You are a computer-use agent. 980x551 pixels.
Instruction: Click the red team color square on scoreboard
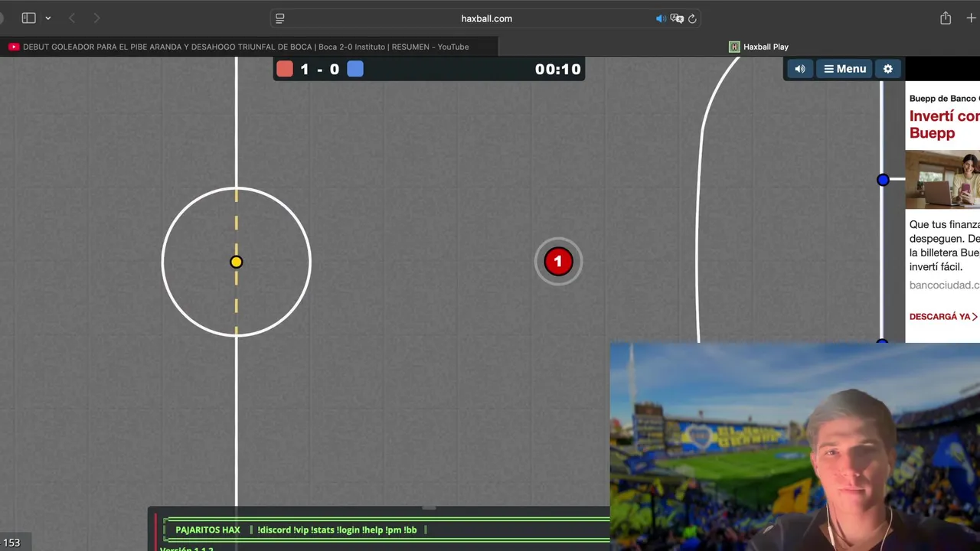coord(285,69)
